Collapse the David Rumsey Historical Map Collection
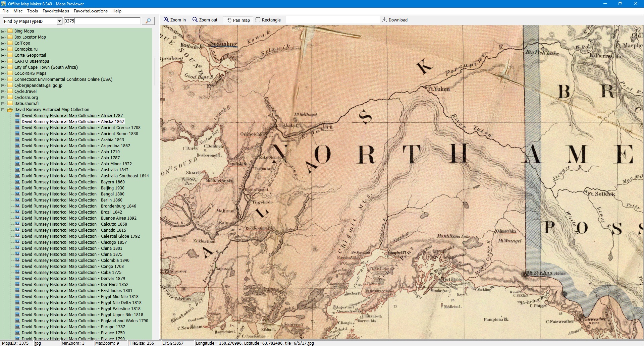Viewport: 644px width, 346px height. pyautogui.click(x=3, y=110)
